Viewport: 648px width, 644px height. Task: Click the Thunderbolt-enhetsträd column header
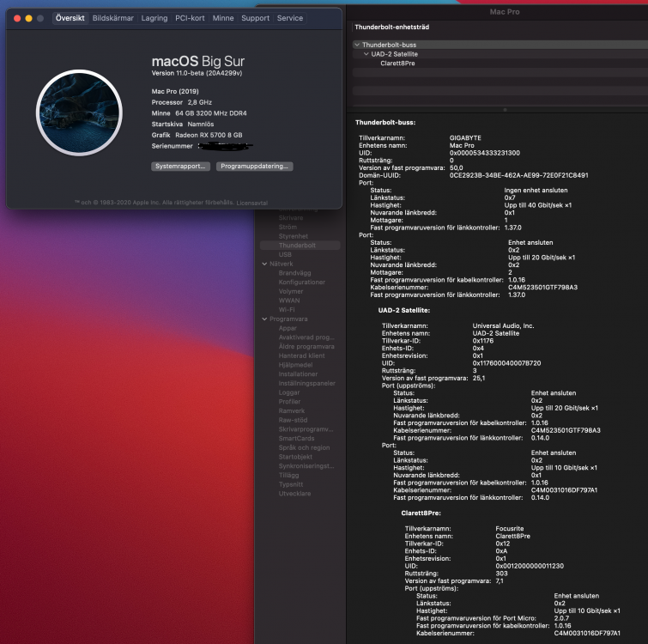pos(391,27)
